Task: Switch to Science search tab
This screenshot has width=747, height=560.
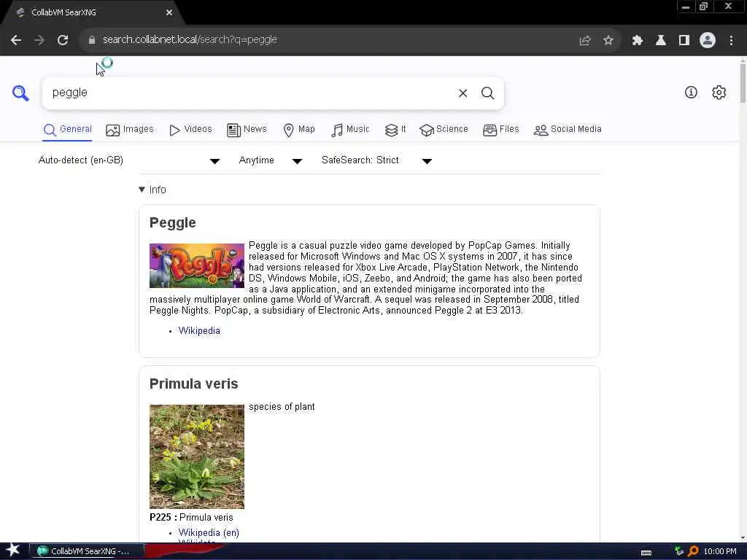Action: click(x=444, y=130)
